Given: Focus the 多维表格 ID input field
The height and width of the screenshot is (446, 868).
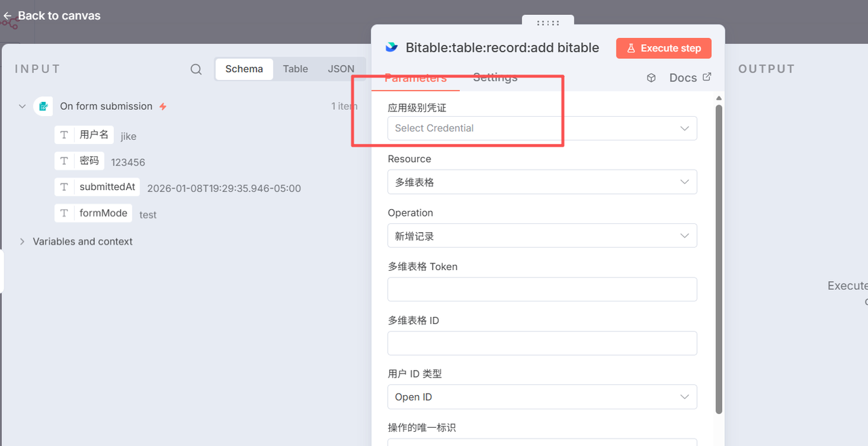Looking at the screenshot, I should (542, 343).
